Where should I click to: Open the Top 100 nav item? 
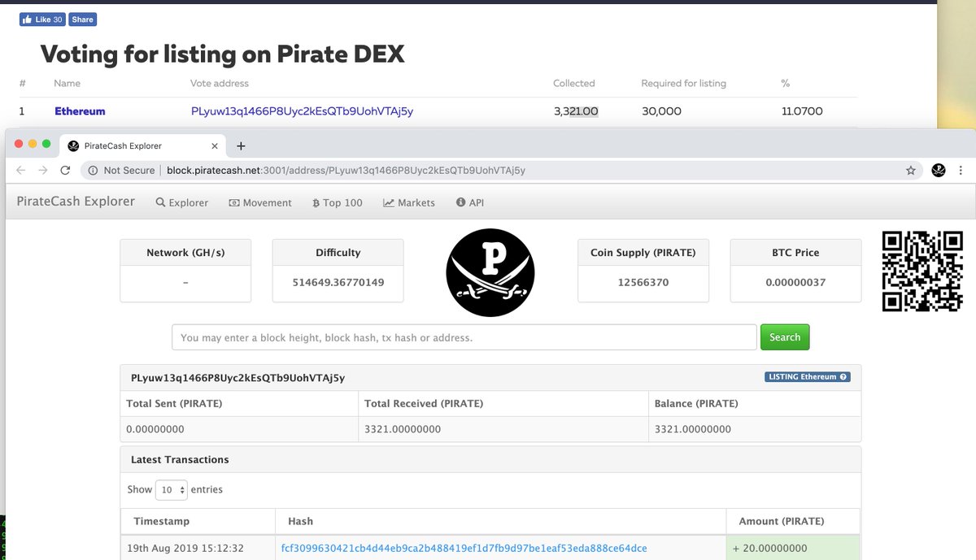[x=338, y=202]
